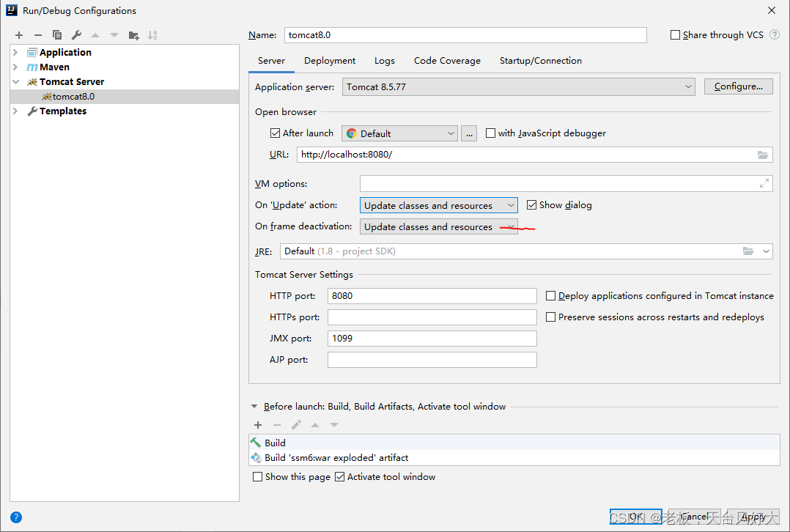Viewport: 790px width, 532px height.
Task: Add a new run configuration
Action: point(19,34)
